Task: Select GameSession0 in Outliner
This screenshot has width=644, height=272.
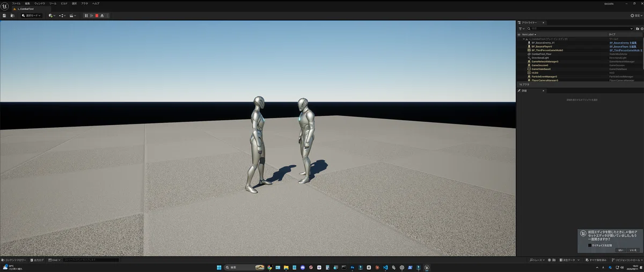Action: pos(540,65)
